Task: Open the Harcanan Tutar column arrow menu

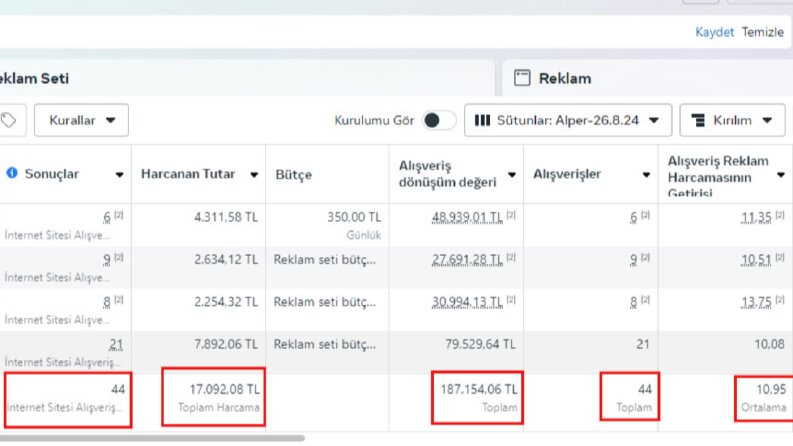Action: (254, 175)
